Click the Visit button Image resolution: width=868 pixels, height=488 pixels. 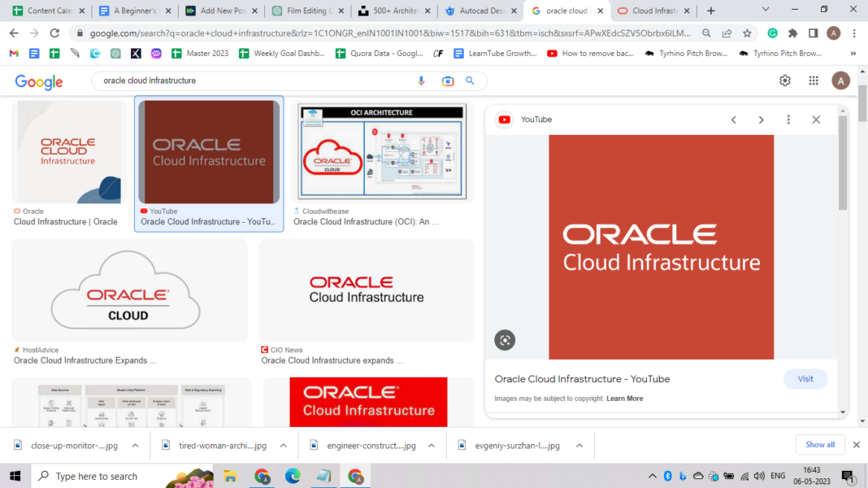point(805,379)
